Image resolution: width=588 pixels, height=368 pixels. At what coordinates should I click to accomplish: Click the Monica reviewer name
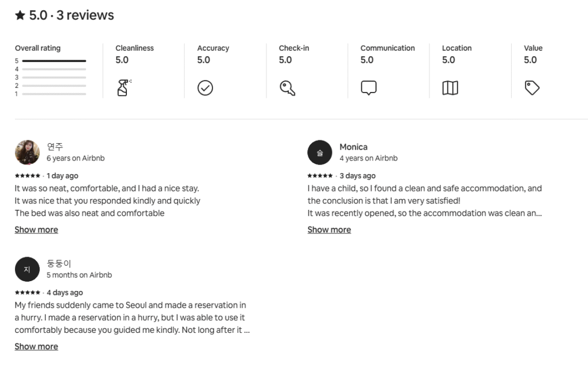click(353, 147)
